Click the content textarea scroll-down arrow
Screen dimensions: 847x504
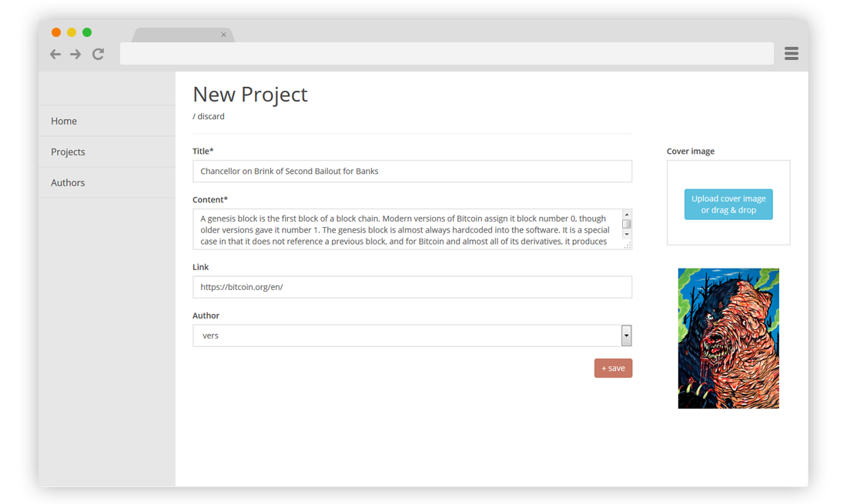click(627, 235)
